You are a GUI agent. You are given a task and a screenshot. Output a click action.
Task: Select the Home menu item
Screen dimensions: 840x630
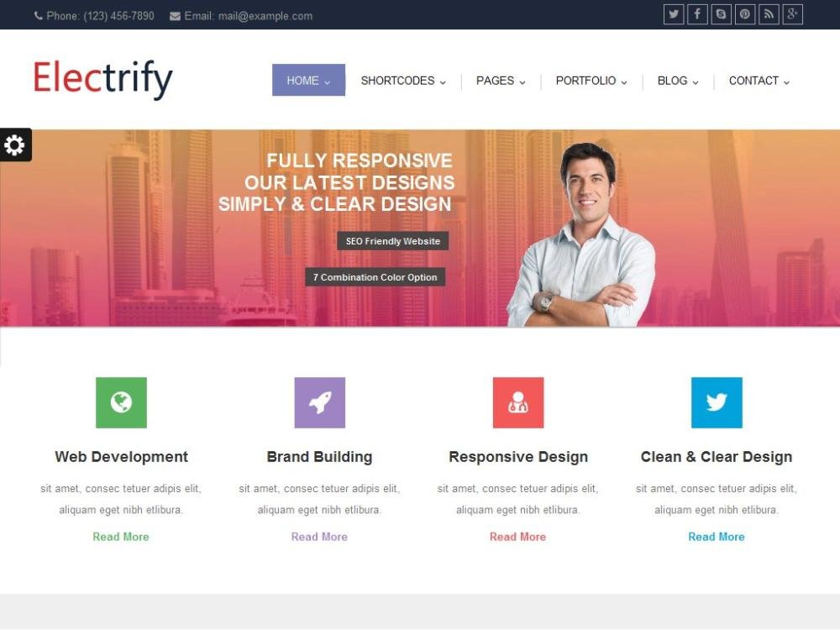(308, 81)
